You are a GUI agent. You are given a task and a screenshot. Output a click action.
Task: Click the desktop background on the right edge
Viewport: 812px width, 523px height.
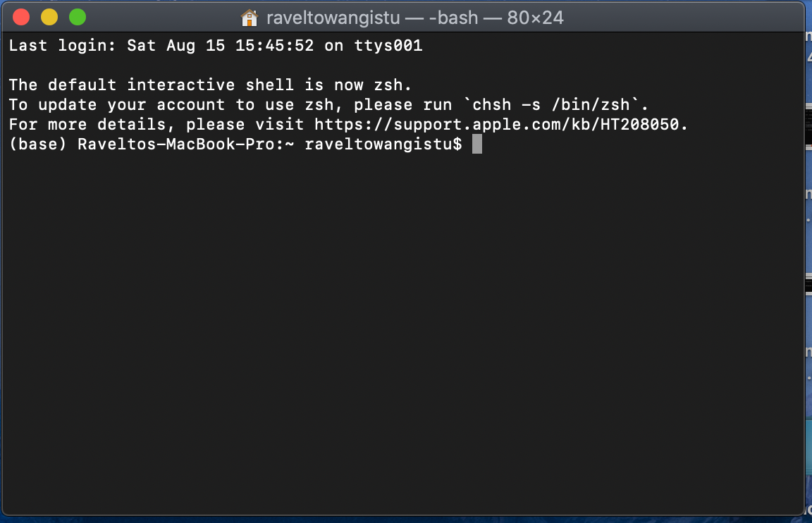click(x=810, y=423)
